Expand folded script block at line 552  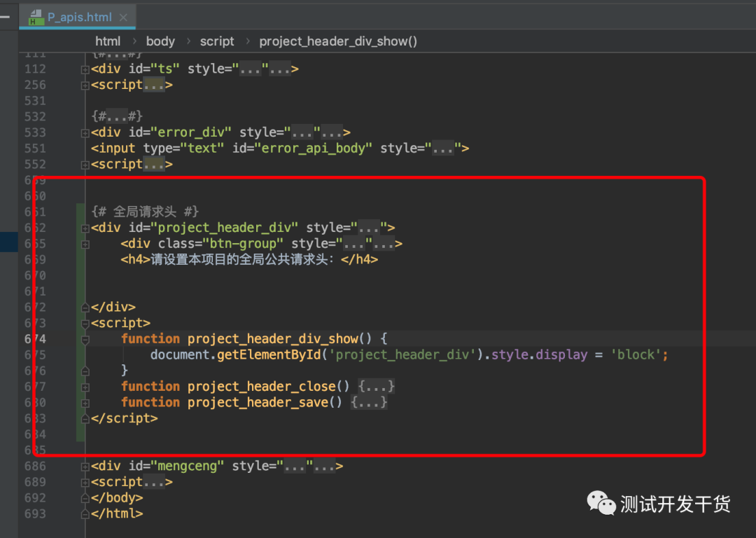tap(85, 165)
